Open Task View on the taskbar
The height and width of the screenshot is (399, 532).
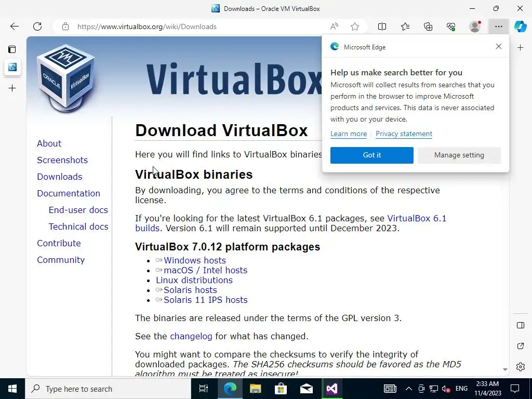point(204,389)
